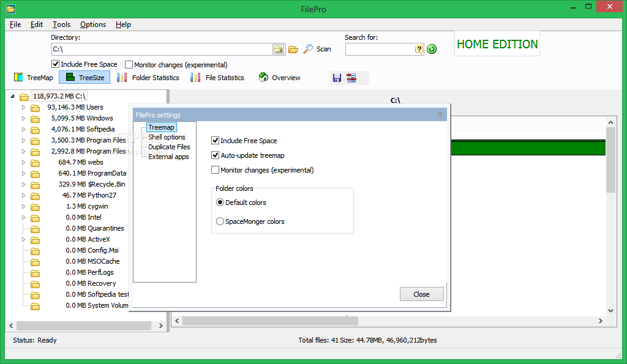Click the cygwin folder icon
The width and height of the screenshot is (627, 364).
coord(35,207)
